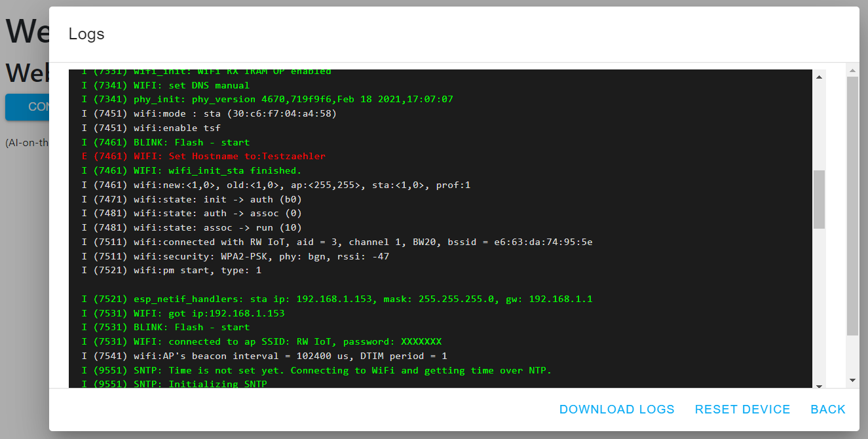The width and height of the screenshot is (868, 439).
Task: Click the phy_init version log line
Action: (269, 99)
